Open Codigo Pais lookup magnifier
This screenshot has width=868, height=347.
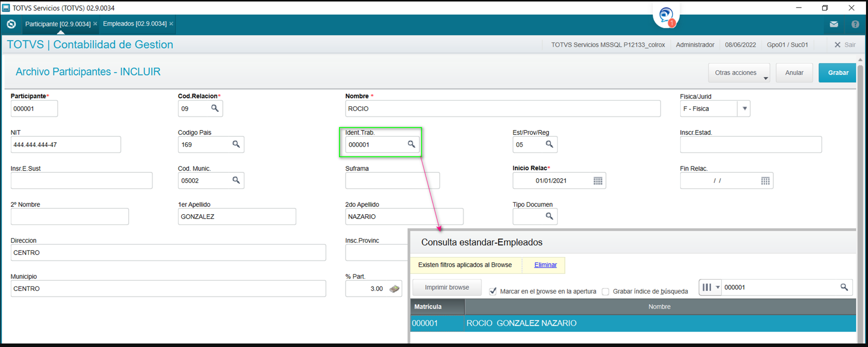[x=236, y=144]
